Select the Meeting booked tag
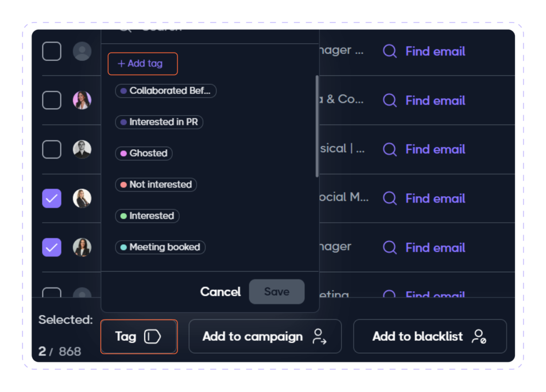The height and width of the screenshot is (392, 546). (160, 247)
